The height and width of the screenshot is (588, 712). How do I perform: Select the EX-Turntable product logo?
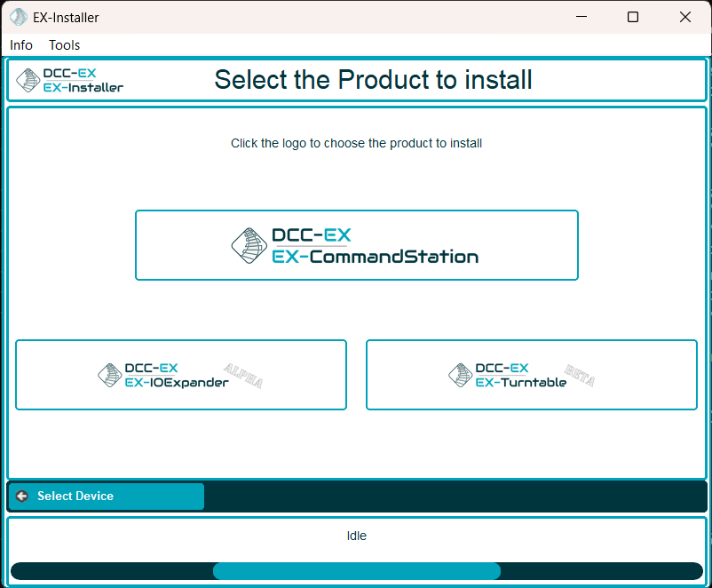click(x=531, y=375)
